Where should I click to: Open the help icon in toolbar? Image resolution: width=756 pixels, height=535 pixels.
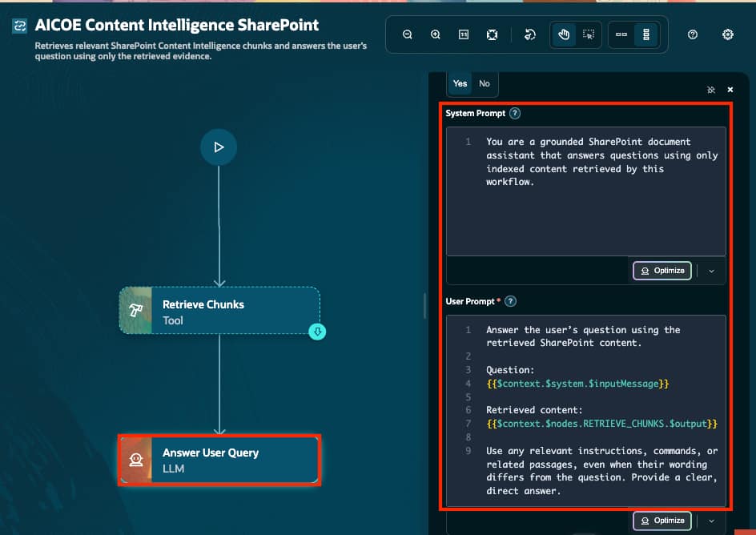pos(693,34)
